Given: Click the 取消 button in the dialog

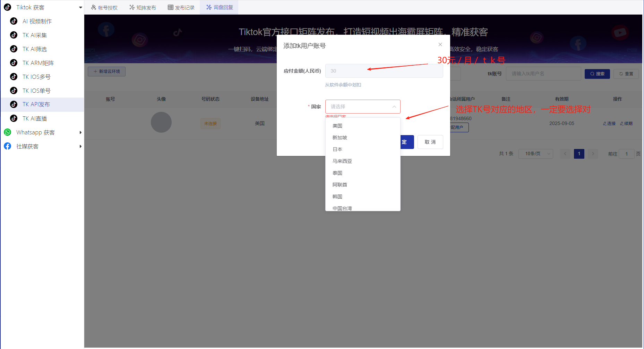Looking at the screenshot, I should coord(430,142).
